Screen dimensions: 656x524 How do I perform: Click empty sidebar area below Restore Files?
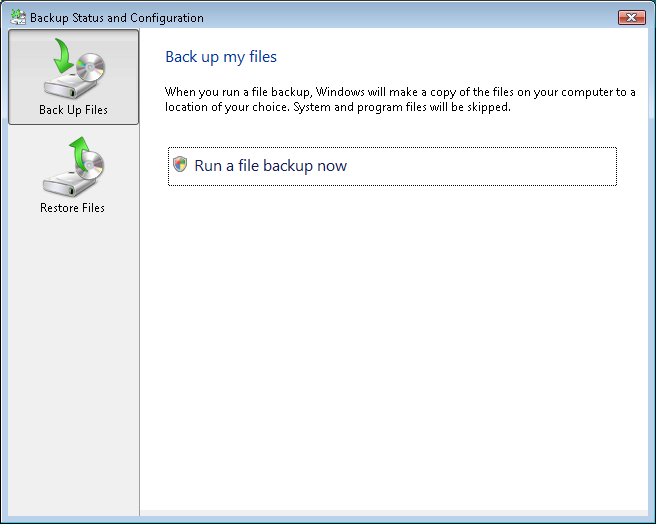(73, 364)
